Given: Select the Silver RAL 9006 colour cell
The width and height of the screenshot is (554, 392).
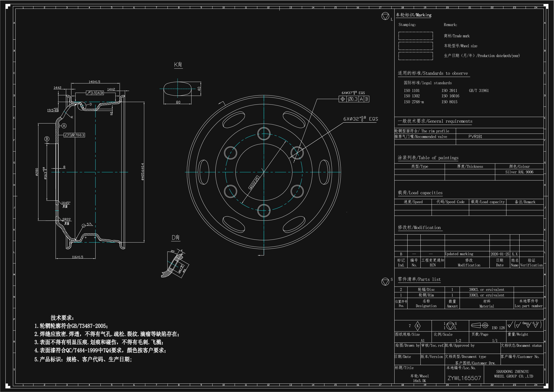Looking at the screenshot, I should [519, 172].
